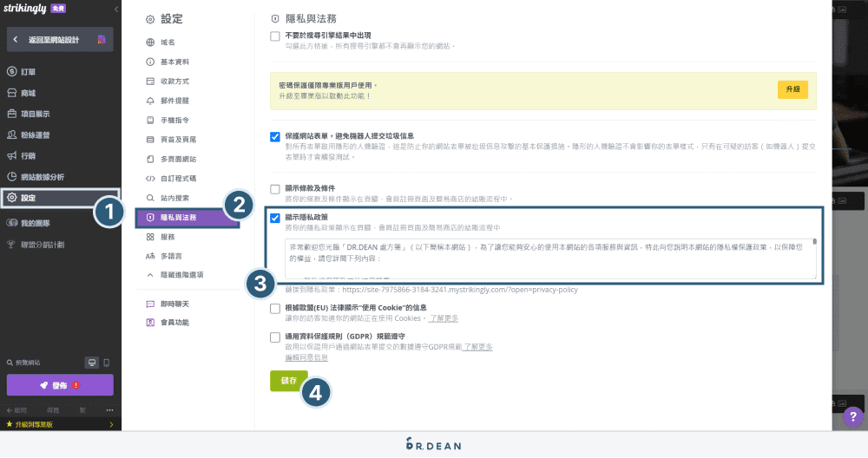
Task: Toggle 不要於搜尋引擎結果中出現 checkbox
Action: 275,36
